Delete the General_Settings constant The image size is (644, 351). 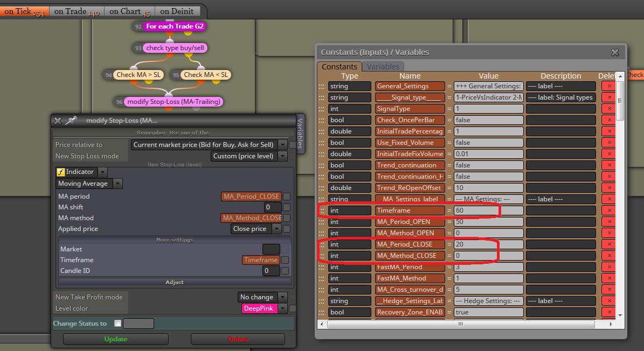609,86
